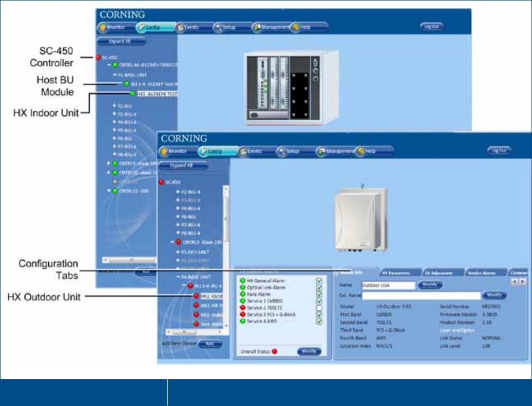The height and width of the screenshot is (406, 532).
Task: Click Modify next to Ext. Name field
Action: click(x=494, y=295)
